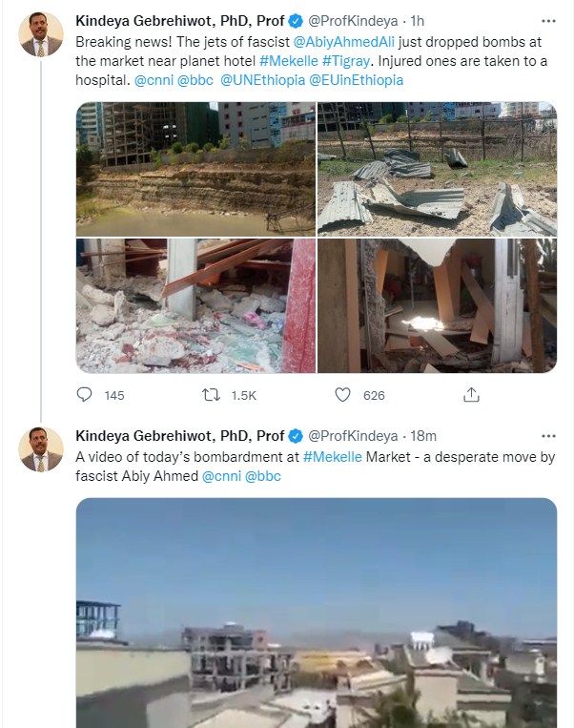The width and height of the screenshot is (574, 728).
Task: Open the top-left photo of the flooded pit
Action: 195,169
